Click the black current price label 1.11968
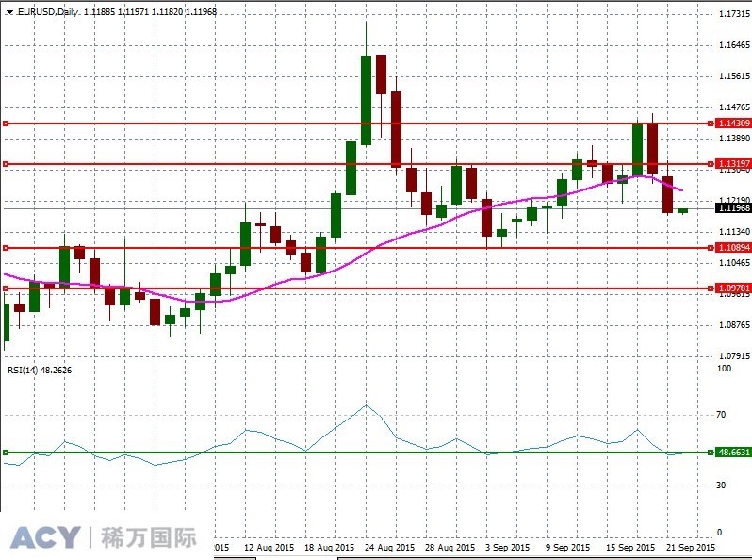The image size is (752, 560). 733,207
